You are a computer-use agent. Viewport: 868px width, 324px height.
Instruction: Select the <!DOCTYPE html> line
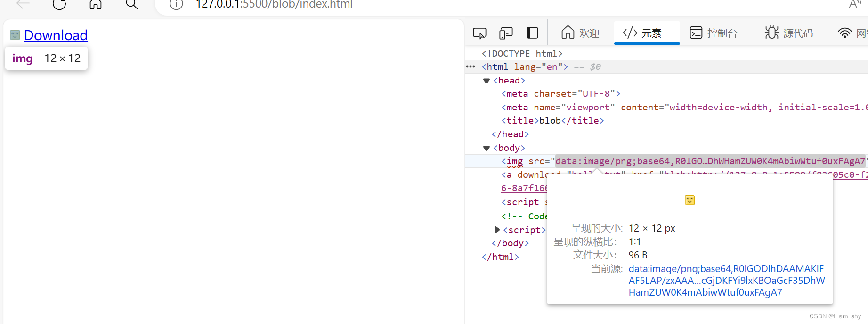tap(522, 54)
